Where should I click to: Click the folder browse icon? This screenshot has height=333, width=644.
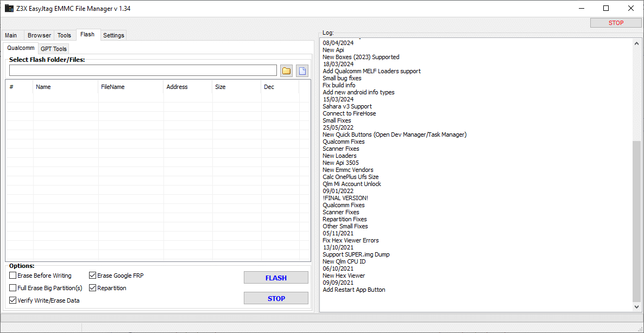pyautogui.click(x=286, y=71)
